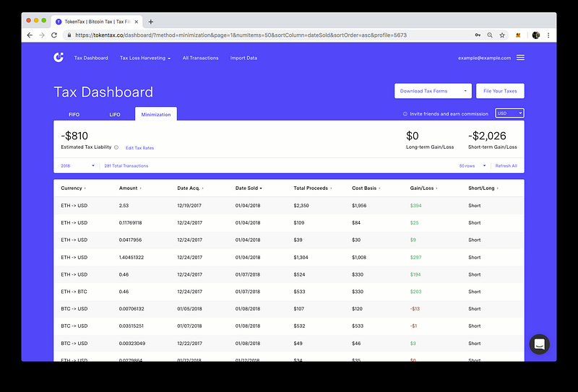Open All Transactions nav item
The image size is (578, 392).
coord(200,58)
